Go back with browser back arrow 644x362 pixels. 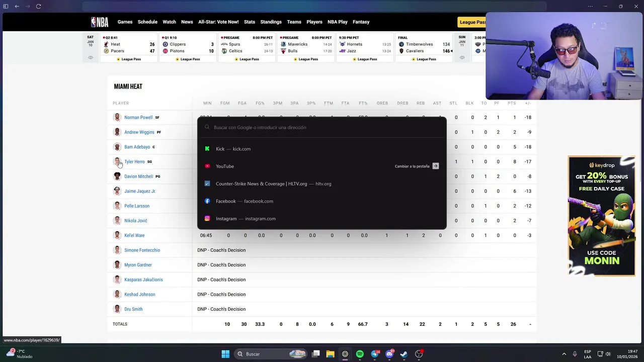pos(17,6)
